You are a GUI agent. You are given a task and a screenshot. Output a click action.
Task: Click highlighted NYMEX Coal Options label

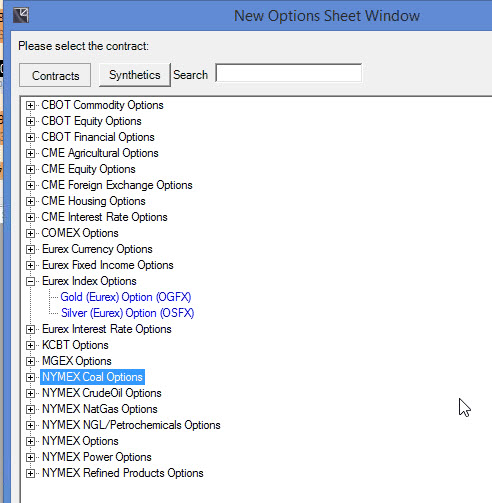(x=92, y=377)
